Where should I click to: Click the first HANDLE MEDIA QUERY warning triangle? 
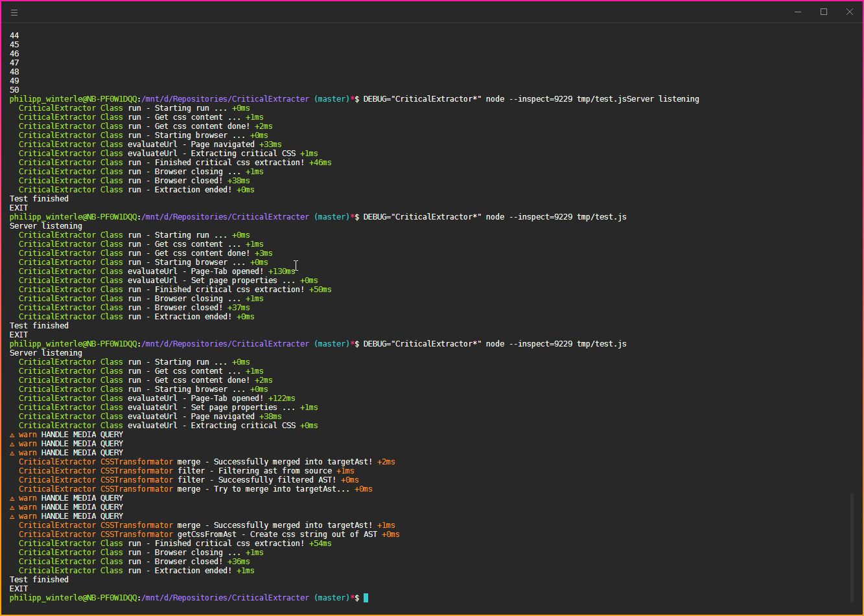pyautogui.click(x=11, y=434)
